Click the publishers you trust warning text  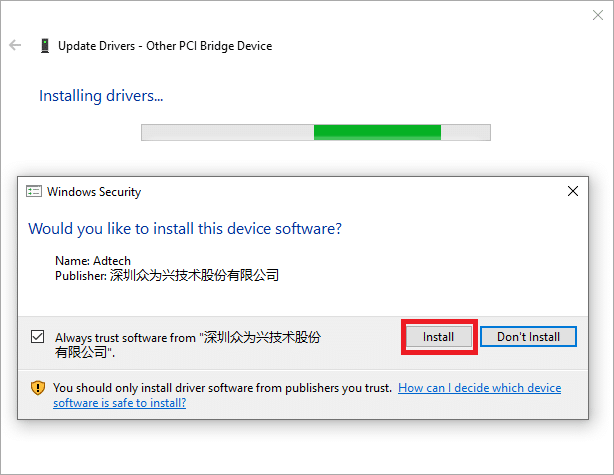tap(222, 388)
